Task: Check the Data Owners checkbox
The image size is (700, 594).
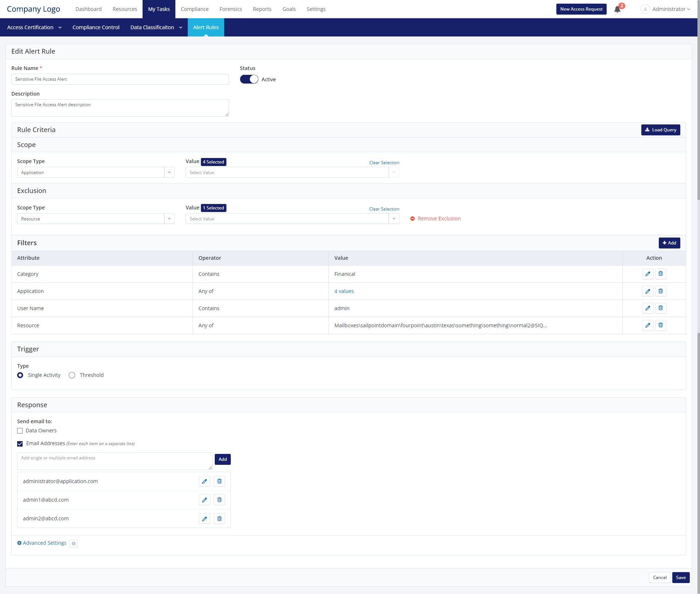Action: pyautogui.click(x=20, y=431)
